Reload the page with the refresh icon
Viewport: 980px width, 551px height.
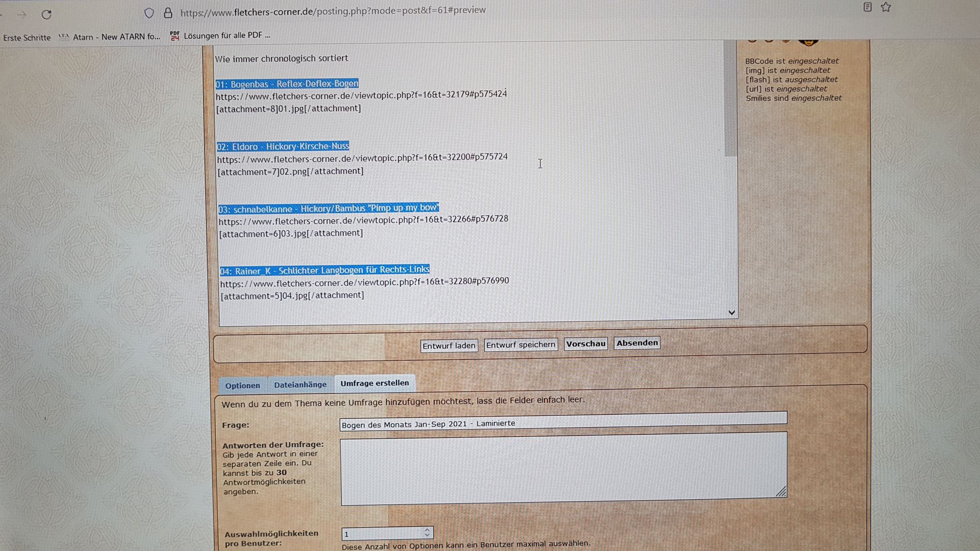tap(46, 15)
